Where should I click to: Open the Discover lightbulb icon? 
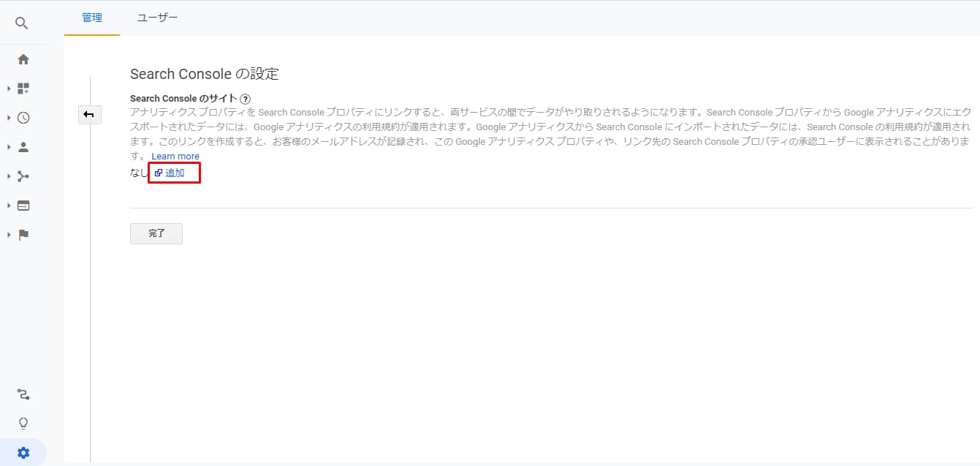point(23,424)
